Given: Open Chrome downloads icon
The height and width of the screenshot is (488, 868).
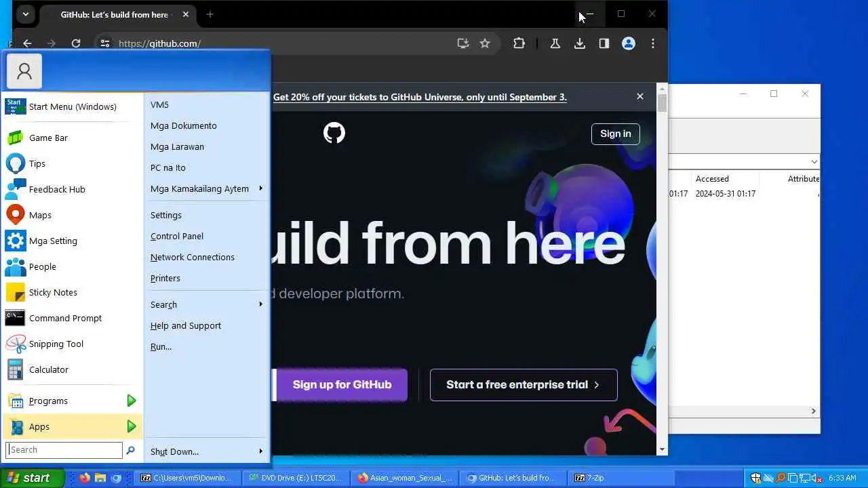Looking at the screenshot, I should coord(580,43).
